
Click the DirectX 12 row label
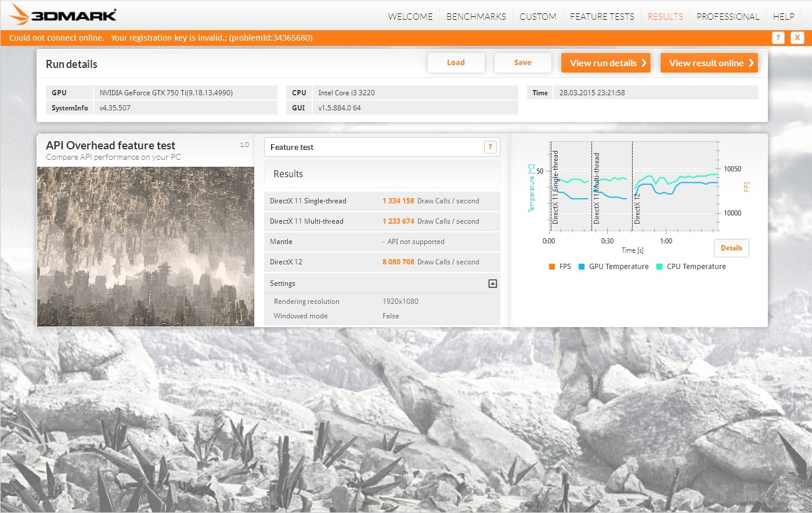pos(286,262)
